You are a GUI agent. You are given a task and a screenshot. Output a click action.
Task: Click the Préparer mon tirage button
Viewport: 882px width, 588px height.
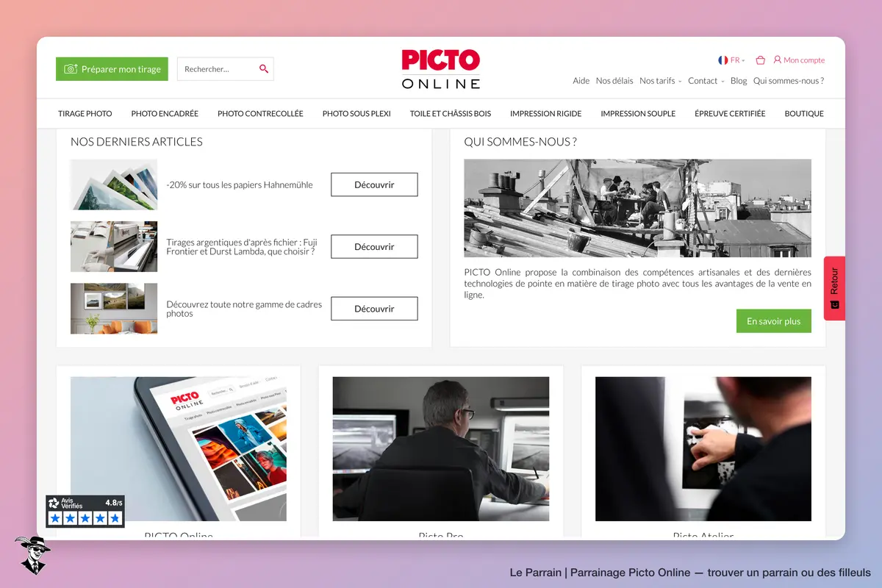coord(112,69)
